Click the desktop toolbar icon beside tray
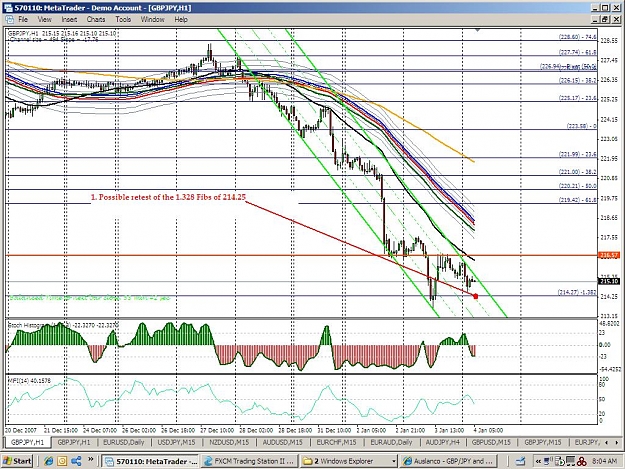Viewport: 625px width, 469px height. click(x=520, y=461)
